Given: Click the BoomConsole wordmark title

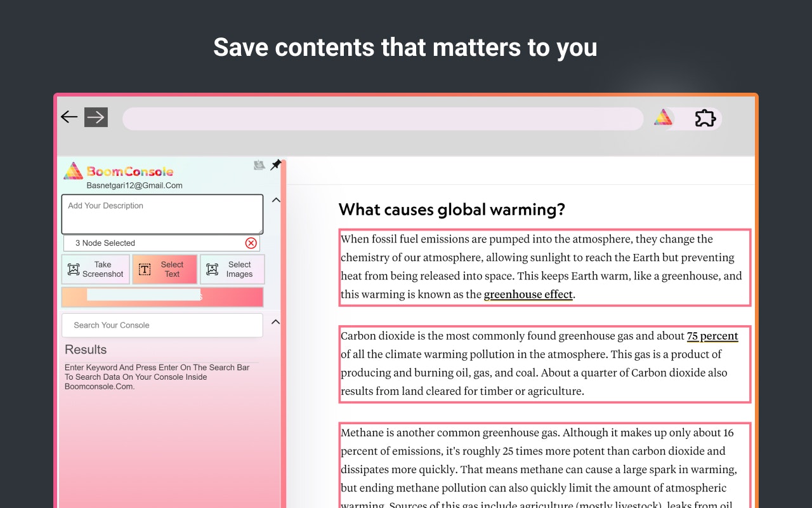Looking at the screenshot, I should tap(130, 171).
